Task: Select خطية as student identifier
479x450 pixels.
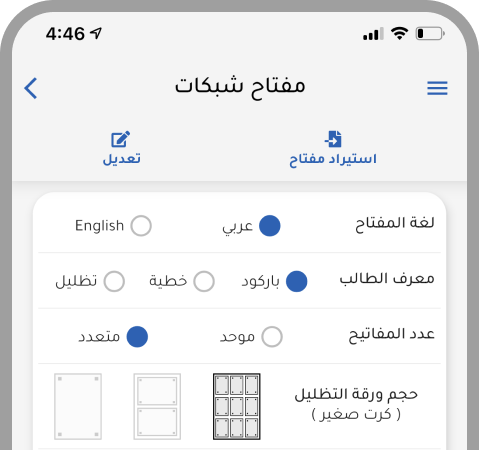Action: [204, 281]
